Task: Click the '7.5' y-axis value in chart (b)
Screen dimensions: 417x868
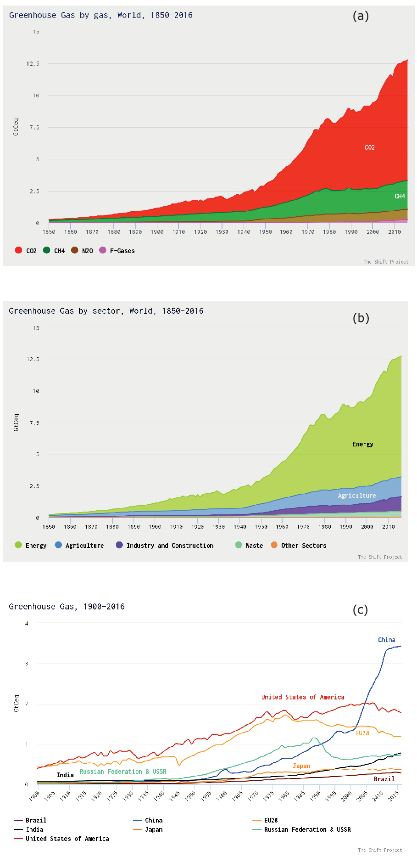Action: pyautogui.click(x=34, y=423)
